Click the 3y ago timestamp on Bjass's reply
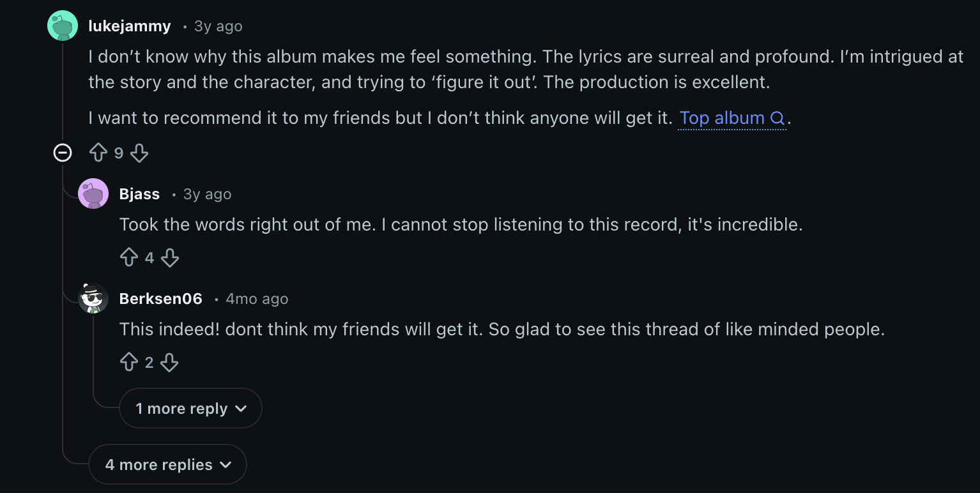 coord(207,194)
